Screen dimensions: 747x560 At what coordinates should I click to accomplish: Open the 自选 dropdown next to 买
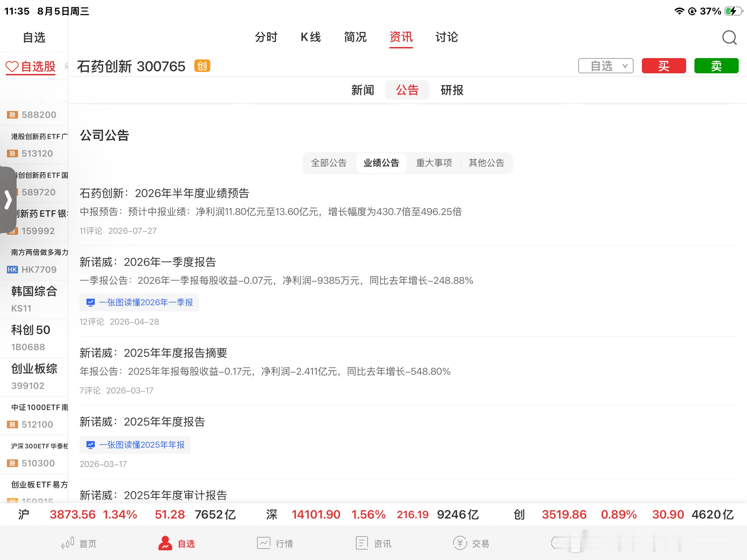click(x=606, y=66)
